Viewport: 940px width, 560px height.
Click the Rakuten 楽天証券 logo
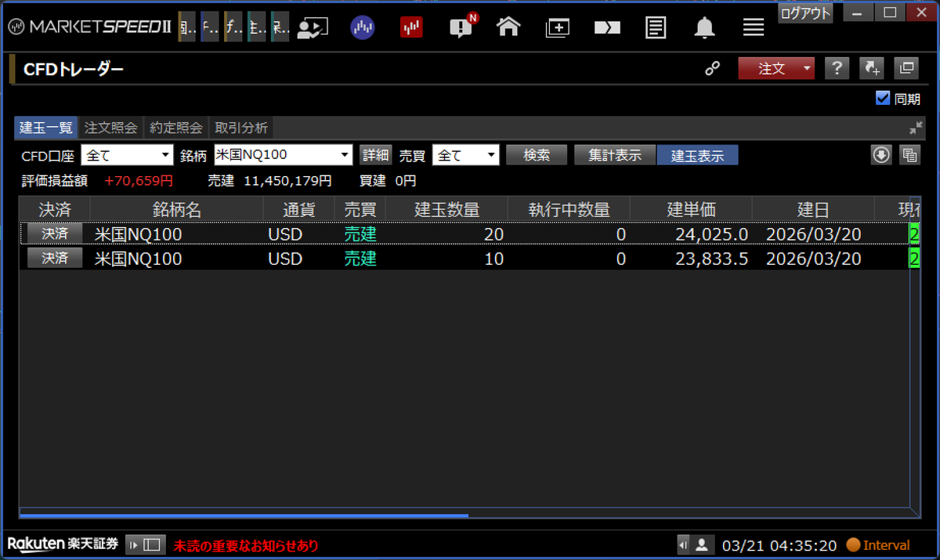point(63,544)
